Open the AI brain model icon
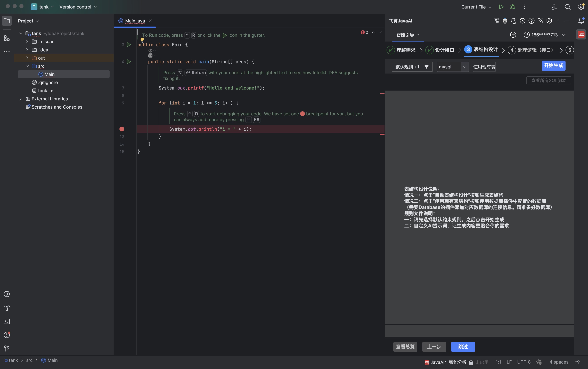This screenshot has width=588, height=369. click(x=514, y=21)
